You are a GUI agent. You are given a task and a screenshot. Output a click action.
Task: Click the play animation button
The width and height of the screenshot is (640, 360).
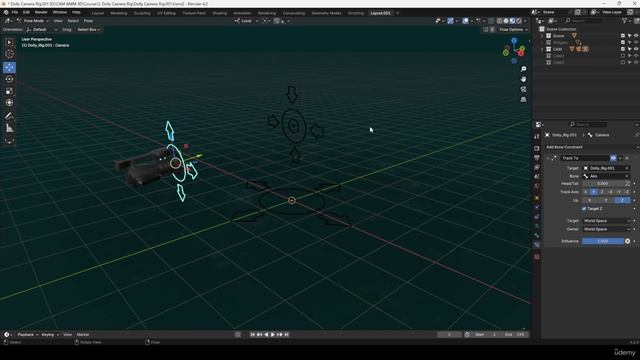point(273,335)
